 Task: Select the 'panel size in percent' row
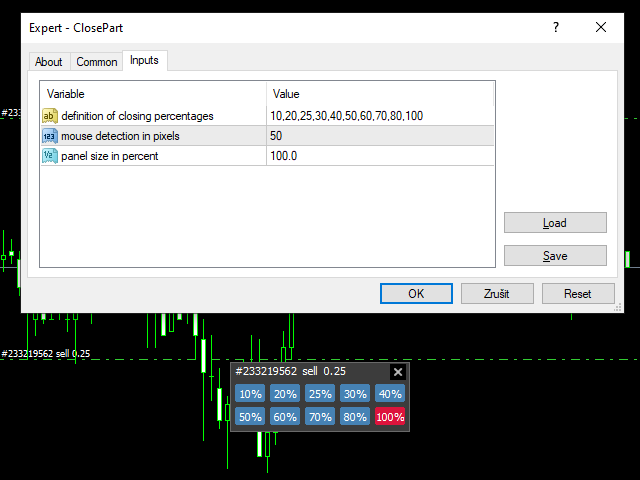point(267,156)
